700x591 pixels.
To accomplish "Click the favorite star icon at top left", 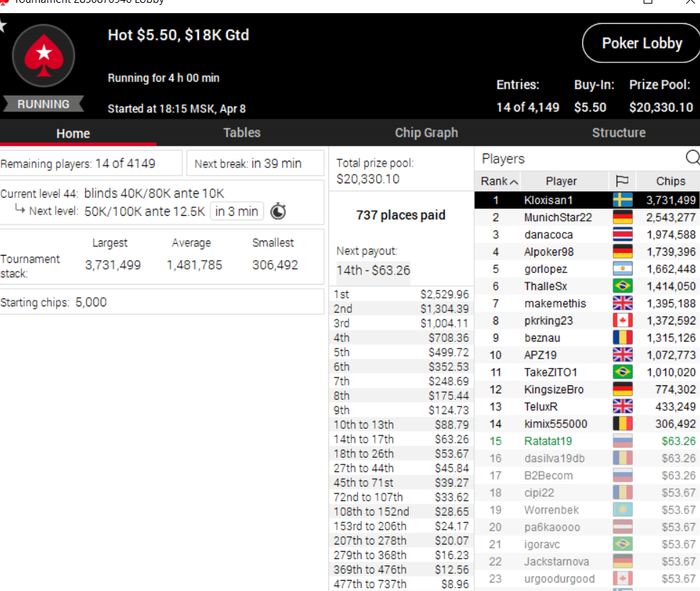I will coord(2,25).
